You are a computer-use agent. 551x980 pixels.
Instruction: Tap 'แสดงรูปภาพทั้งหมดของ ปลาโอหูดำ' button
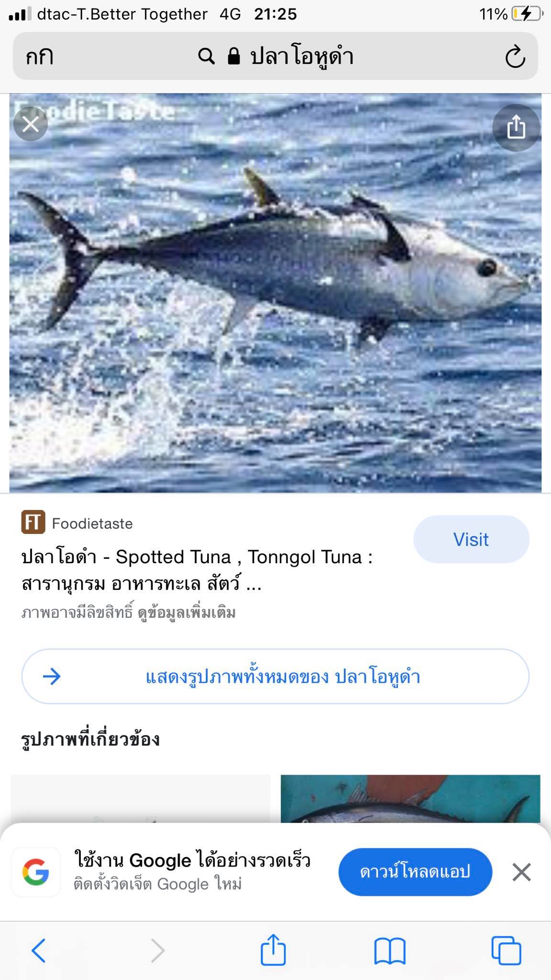tap(275, 676)
